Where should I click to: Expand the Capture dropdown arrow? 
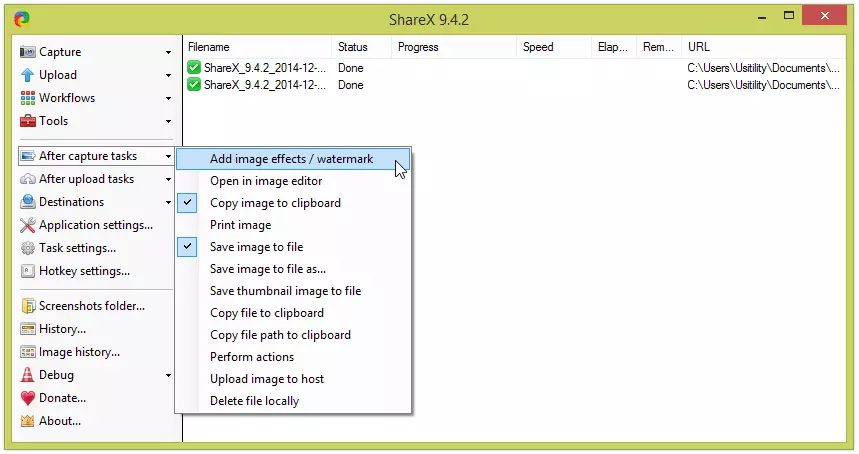168,53
